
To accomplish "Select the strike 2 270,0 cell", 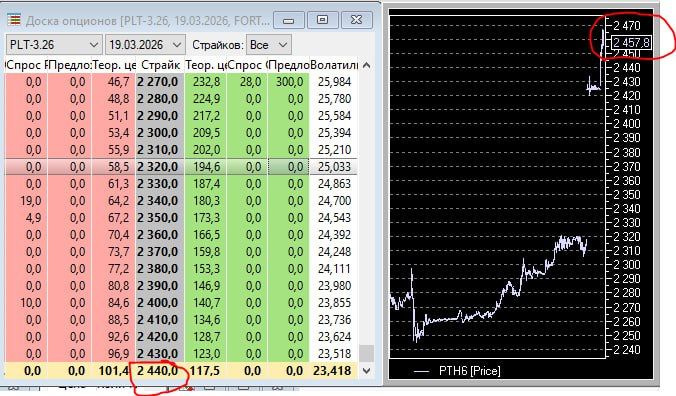I will (x=160, y=82).
